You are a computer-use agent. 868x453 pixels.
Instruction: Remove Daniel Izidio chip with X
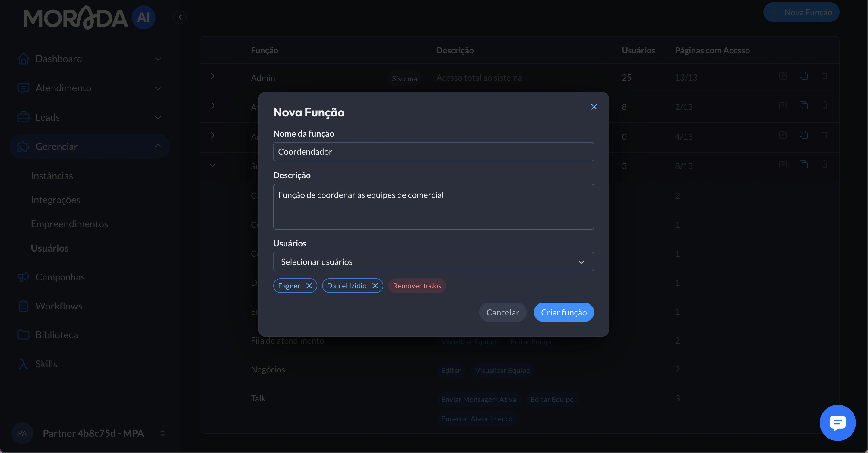[x=375, y=286]
